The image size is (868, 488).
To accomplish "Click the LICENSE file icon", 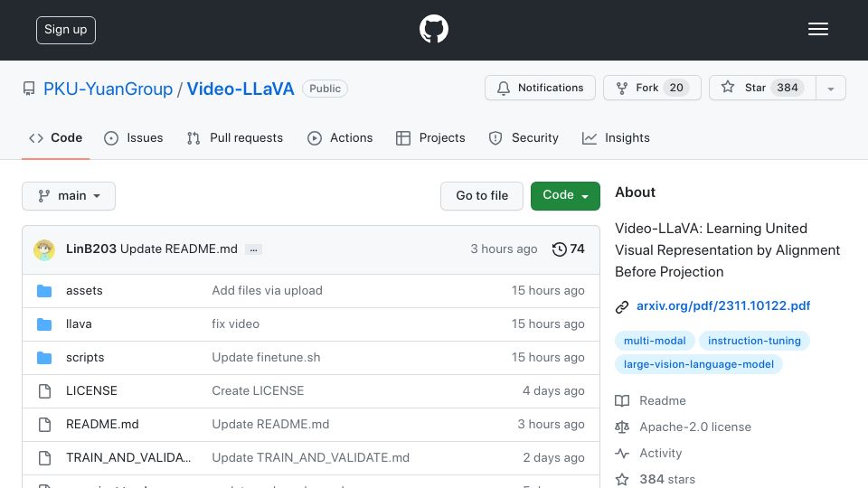I will pos(44,391).
